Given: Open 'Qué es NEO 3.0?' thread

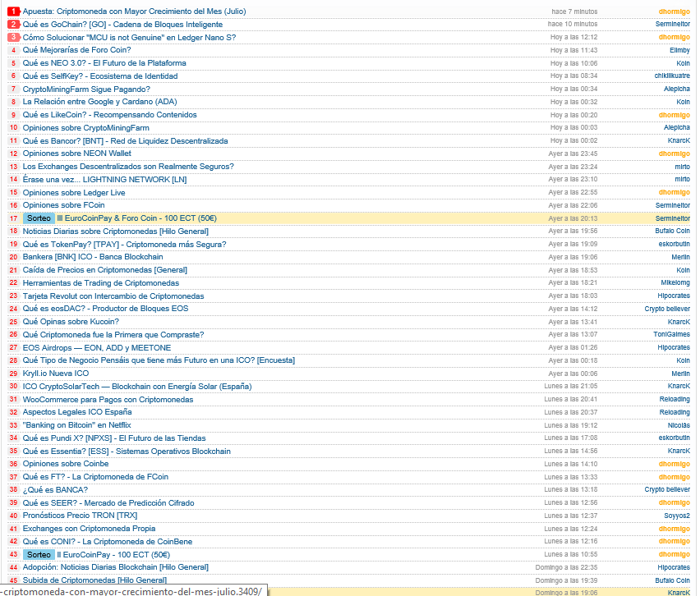Looking at the screenshot, I should [104, 63].
